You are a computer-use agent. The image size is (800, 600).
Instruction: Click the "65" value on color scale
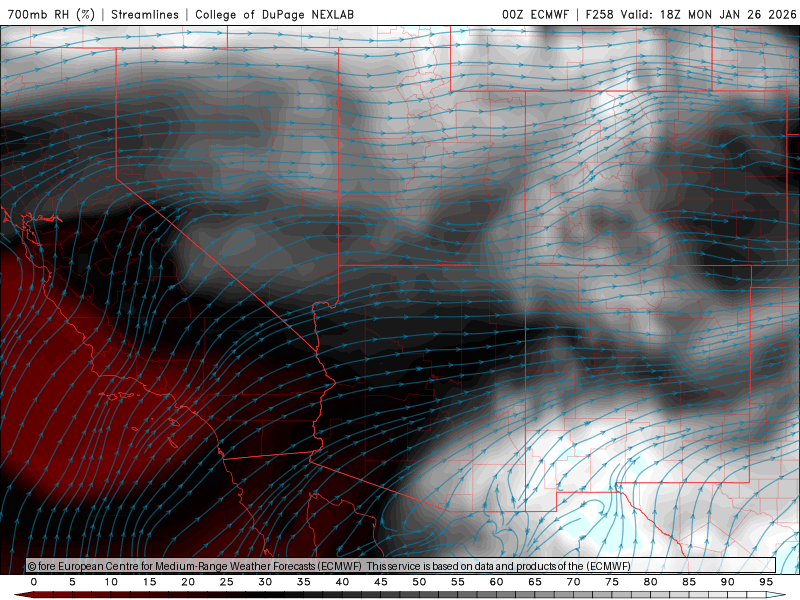pyautogui.click(x=535, y=582)
